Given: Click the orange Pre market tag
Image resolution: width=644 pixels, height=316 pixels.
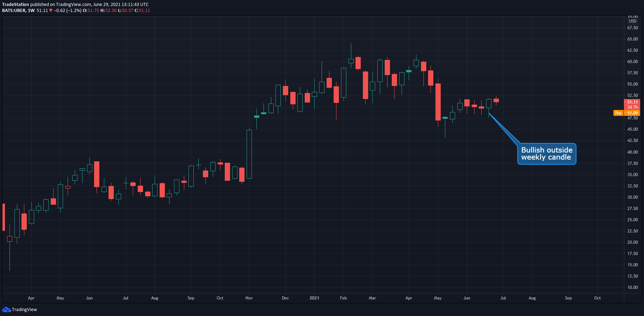Looking at the screenshot, I should [618, 113].
